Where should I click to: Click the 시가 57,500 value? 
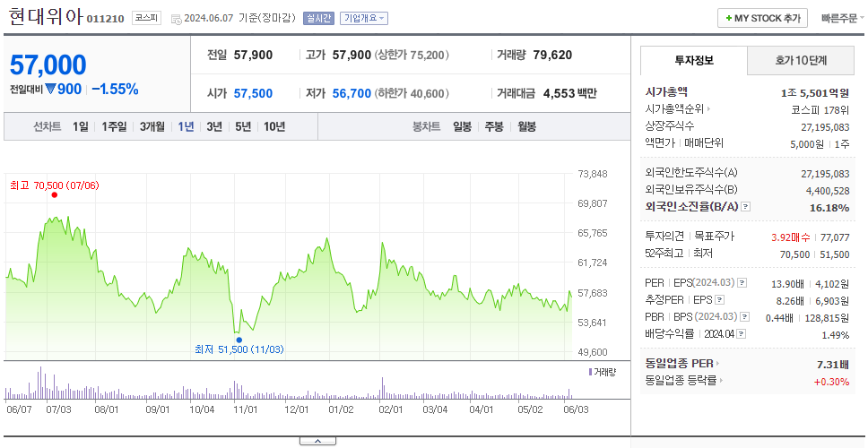coord(253,94)
